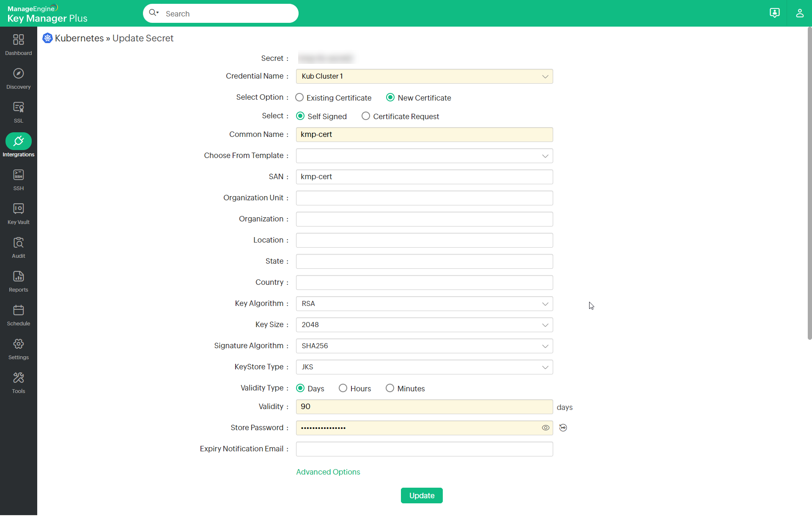
Task: Expand the Key Algorithm dropdown
Action: (424, 304)
